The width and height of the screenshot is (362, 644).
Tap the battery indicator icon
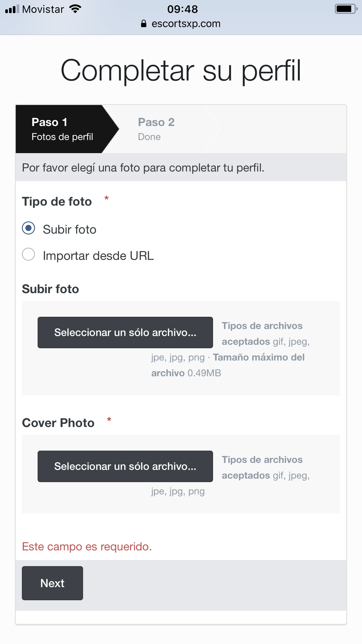tap(346, 9)
